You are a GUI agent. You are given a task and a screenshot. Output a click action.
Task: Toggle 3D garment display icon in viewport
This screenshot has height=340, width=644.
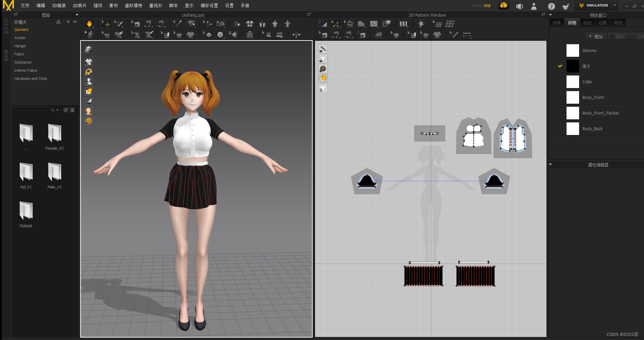89,62
